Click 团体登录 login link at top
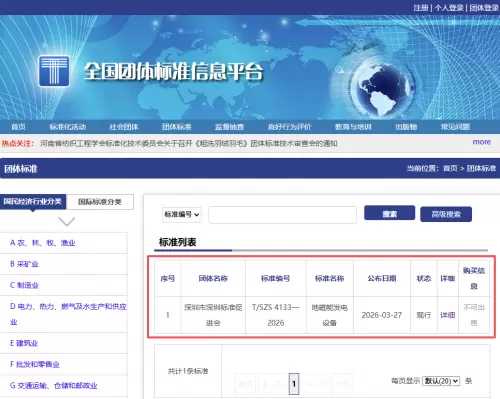This screenshot has height=399, width=500. click(484, 7)
